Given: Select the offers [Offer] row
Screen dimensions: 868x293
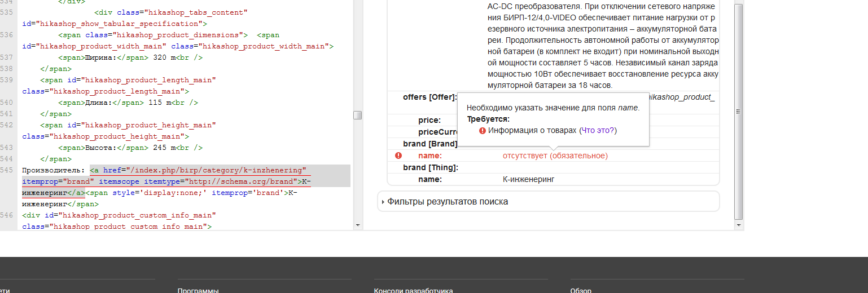Looking at the screenshot, I should point(429,97).
